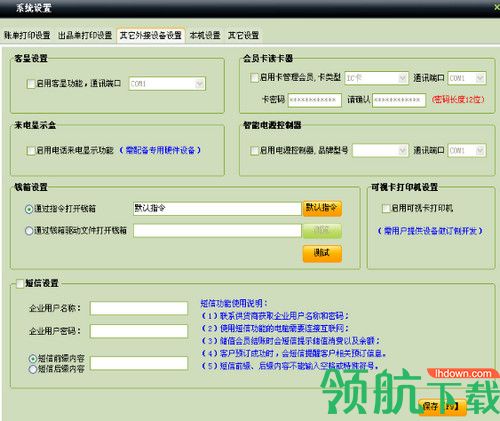
Task: Open the 卡类型 IC卡 dropdown
Action: [x=376, y=78]
